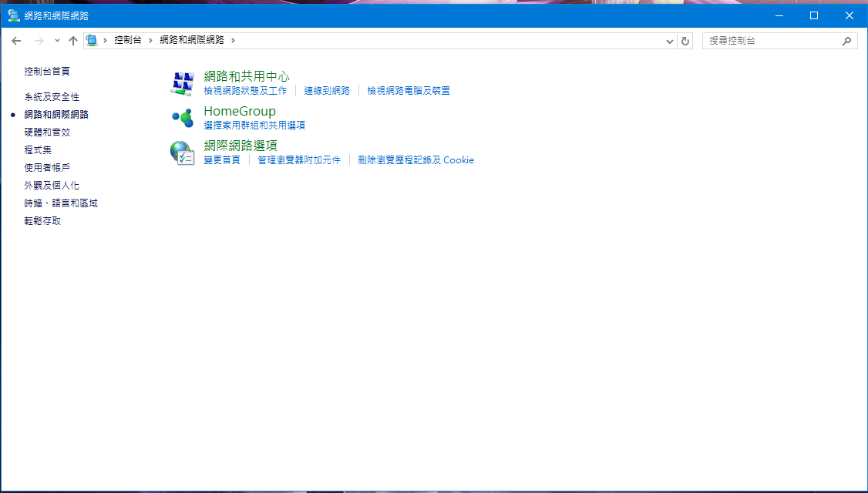
Task: Click the 網際網路選項 globe icon
Action: click(182, 153)
